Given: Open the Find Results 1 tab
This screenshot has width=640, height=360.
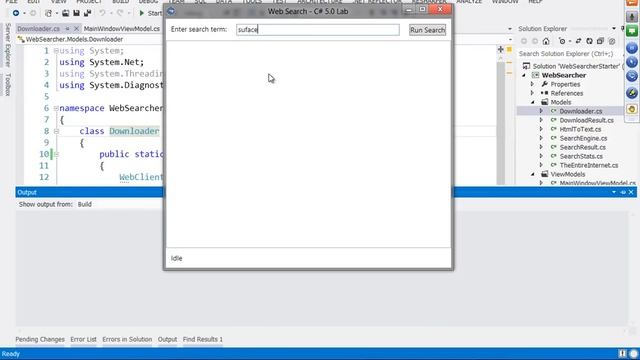Looking at the screenshot, I should (x=203, y=339).
